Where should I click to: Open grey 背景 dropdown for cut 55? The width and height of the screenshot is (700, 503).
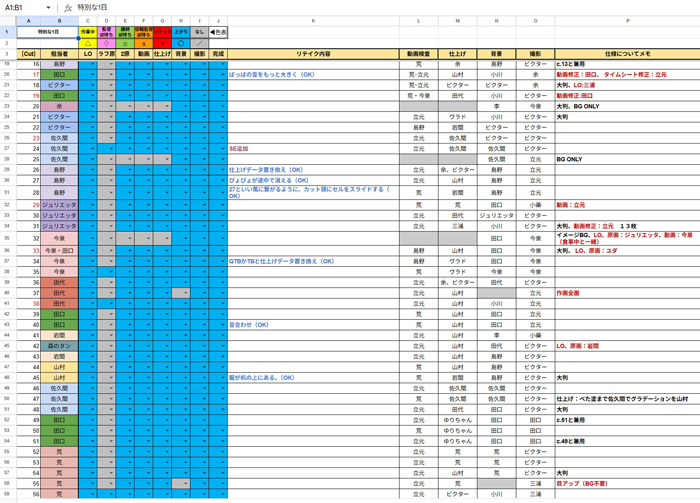click(186, 483)
